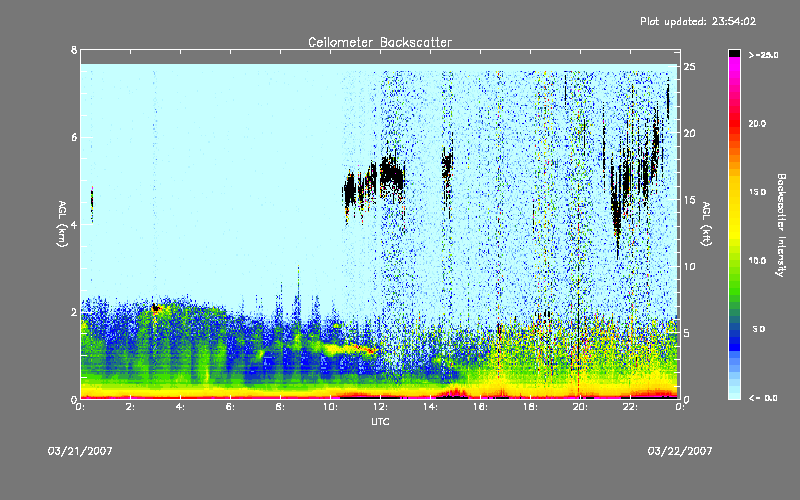The height and width of the screenshot is (500, 800).
Task: Click the yellow 15.0 region of the colorbar
Action: pos(734,192)
